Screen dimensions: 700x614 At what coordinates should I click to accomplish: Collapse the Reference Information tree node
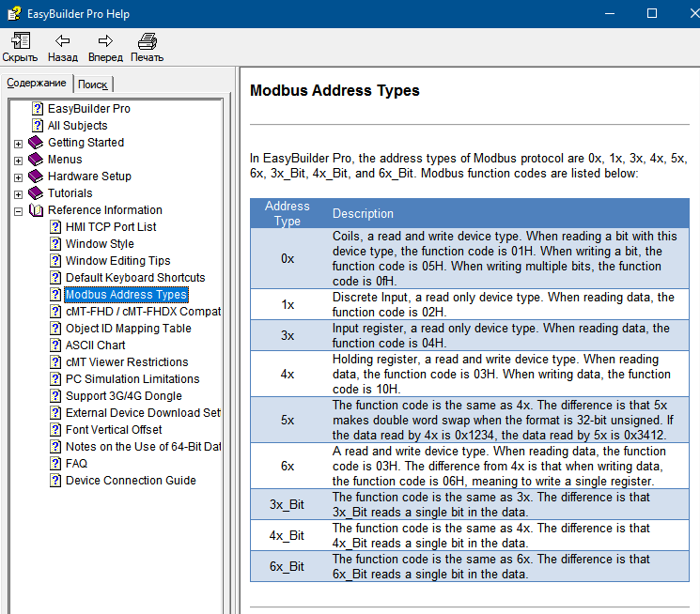(18, 211)
